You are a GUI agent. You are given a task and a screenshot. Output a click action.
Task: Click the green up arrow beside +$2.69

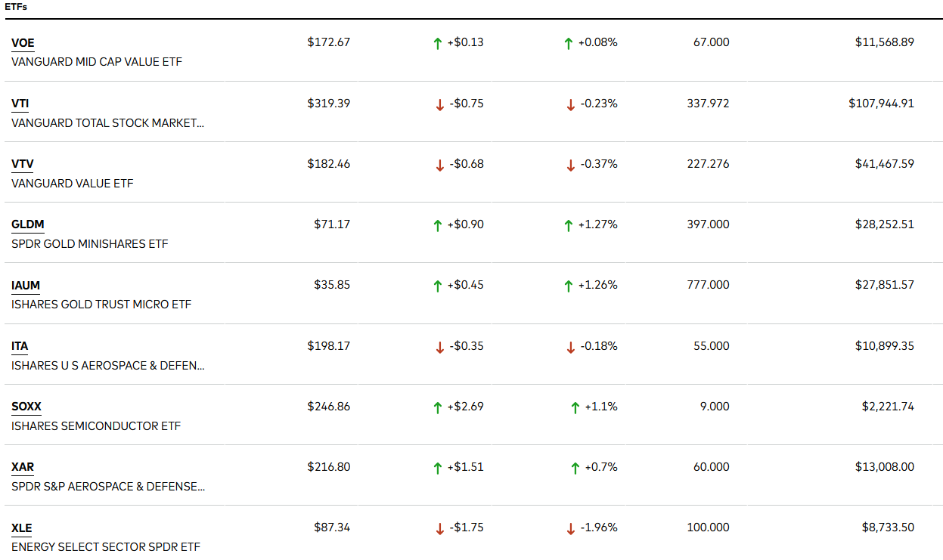pos(437,408)
